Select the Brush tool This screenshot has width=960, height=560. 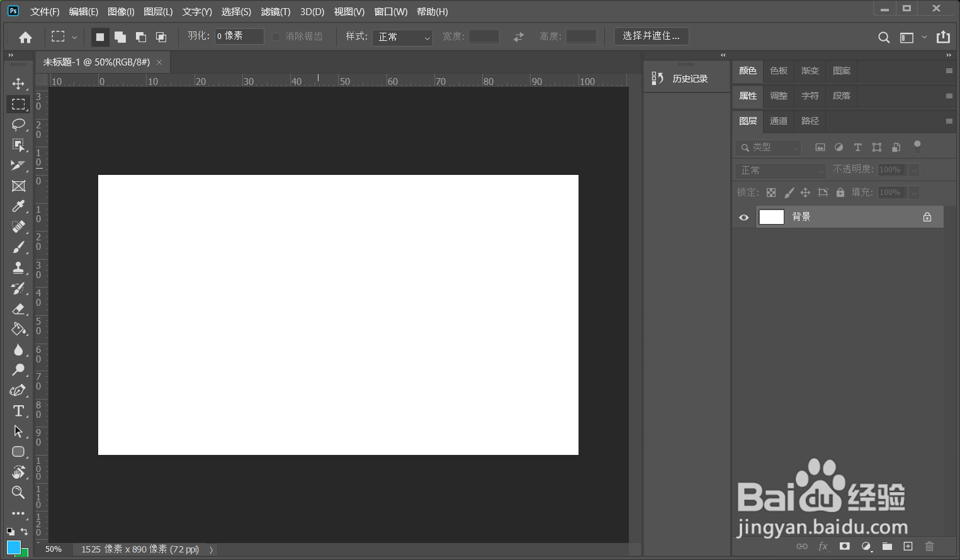click(18, 247)
